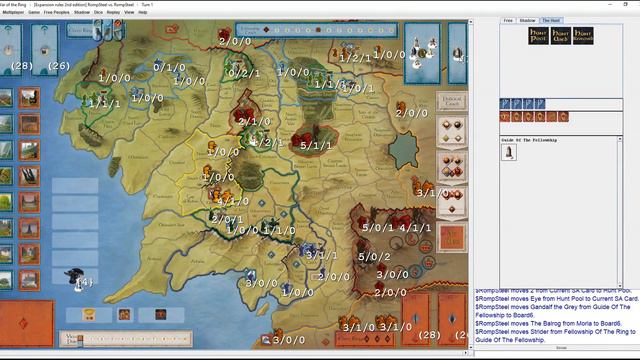Click the orange Hunt box beside the map
Viewport: 640px width, 360px height.
[452, 238]
